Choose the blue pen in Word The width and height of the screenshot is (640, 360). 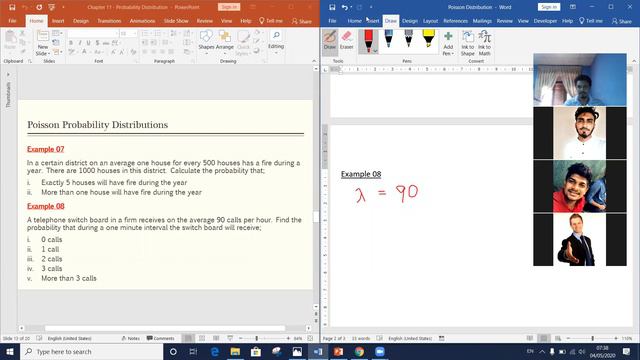tap(389, 39)
